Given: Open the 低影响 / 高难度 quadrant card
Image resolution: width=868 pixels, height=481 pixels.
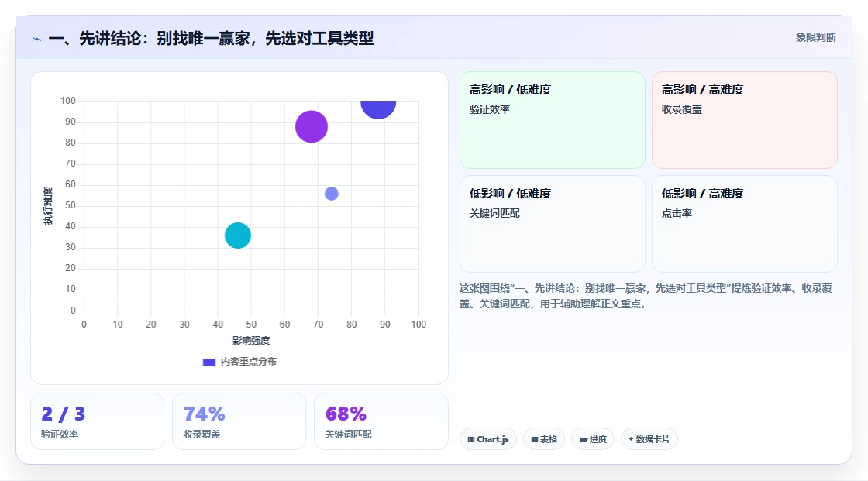Looking at the screenshot, I should (x=745, y=224).
